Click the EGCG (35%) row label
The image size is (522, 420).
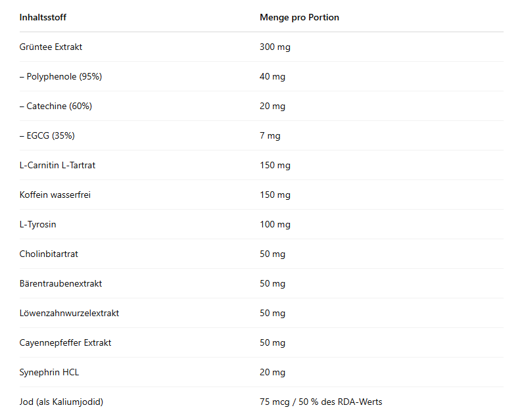click(x=47, y=135)
